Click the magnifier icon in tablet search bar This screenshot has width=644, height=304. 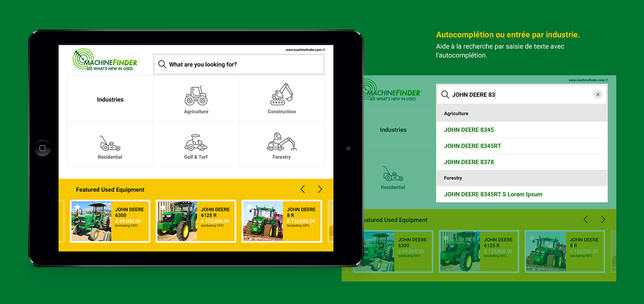point(162,64)
